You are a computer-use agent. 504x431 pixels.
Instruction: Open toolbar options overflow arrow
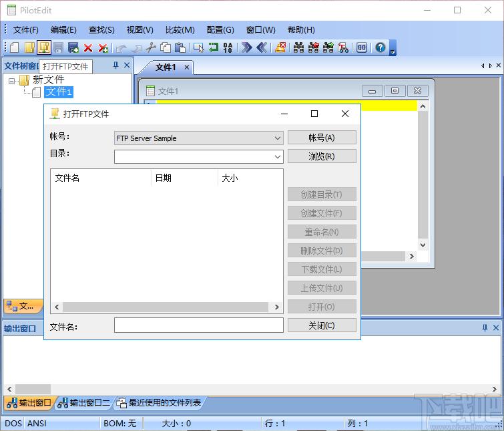pyautogui.click(x=393, y=51)
